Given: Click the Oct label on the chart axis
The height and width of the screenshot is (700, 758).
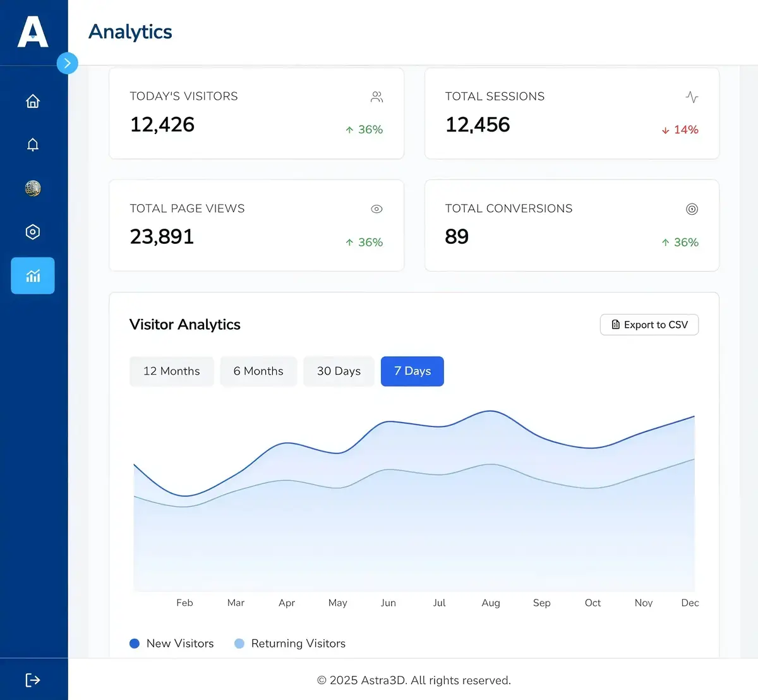Looking at the screenshot, I should 593,603.
